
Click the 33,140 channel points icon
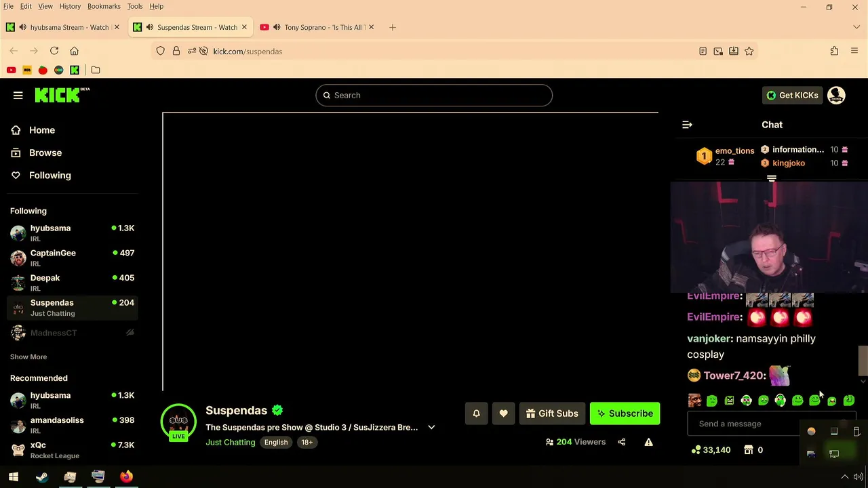[696, 450]
